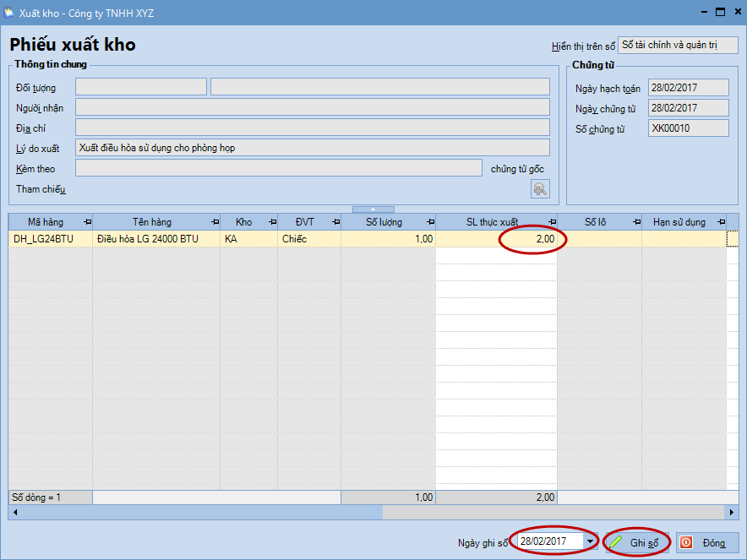Screen dimensions: 747x560
Task: Select the Điều hòa LG 24000 BTU cell
Action: pos(156,238)
